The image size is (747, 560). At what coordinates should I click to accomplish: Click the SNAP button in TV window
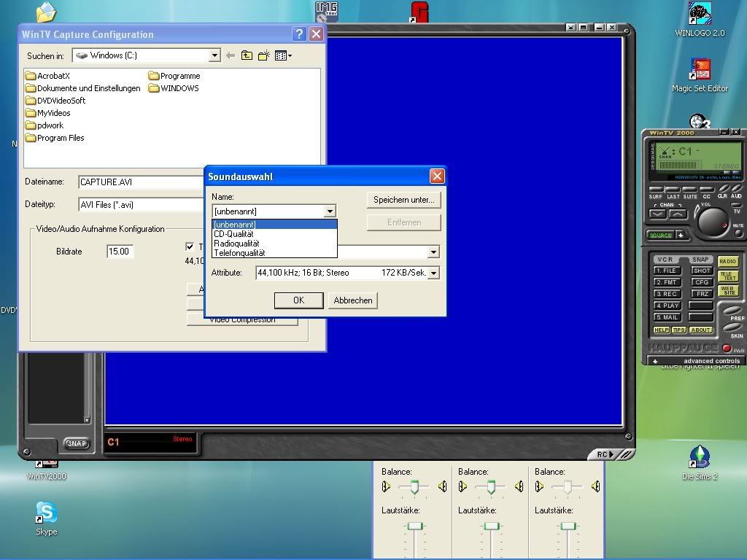click(77, 443)
